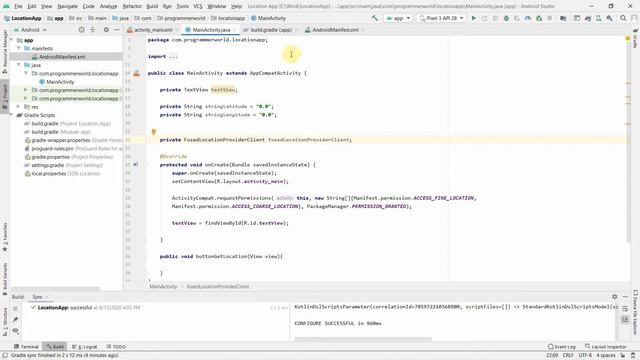Open AVD Manager from the toolbar
Viewport: 640px width, 360px height.
(599, 18)
